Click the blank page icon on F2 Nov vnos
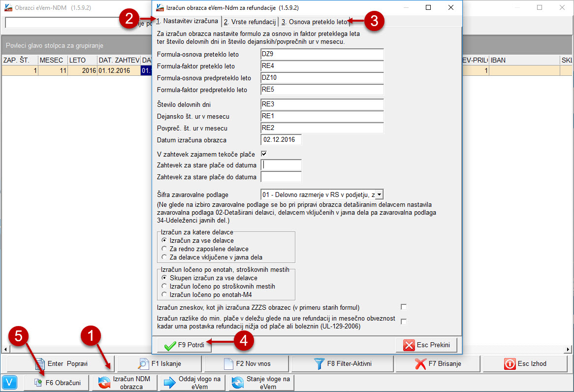The width and height of the screenshot is (574, 392). click(x=228, y=364)
